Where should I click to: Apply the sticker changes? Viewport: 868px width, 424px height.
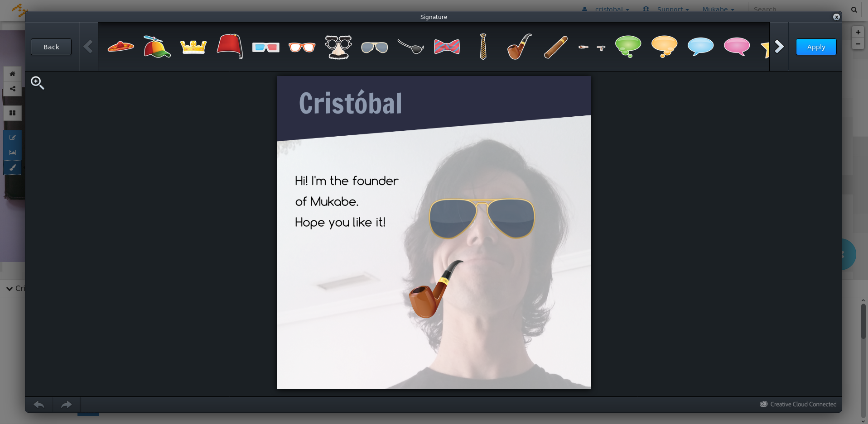(x=816, y=47)
